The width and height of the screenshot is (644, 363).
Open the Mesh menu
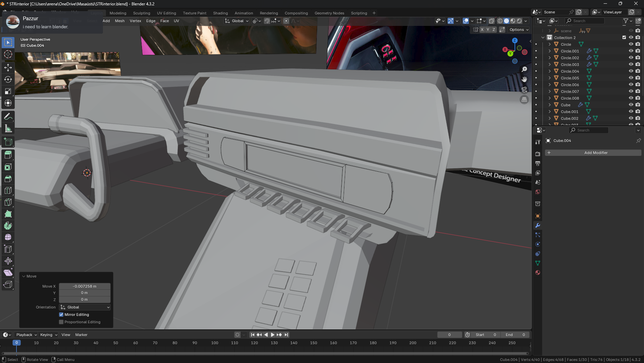pyautogui.click(x=120, y=21)
